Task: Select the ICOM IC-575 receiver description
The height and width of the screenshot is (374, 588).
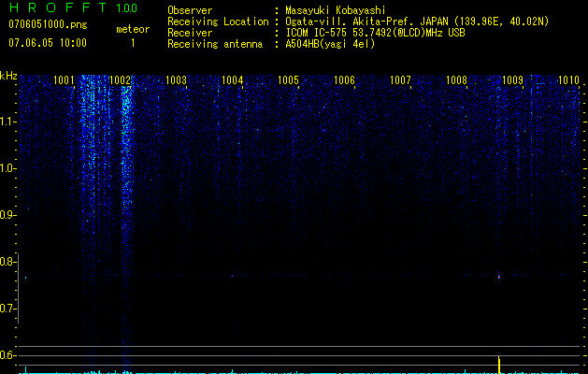Action: point(375,33)
